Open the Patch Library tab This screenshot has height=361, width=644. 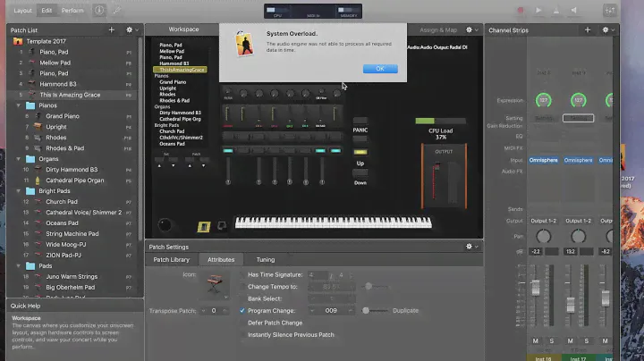[172, 259]
